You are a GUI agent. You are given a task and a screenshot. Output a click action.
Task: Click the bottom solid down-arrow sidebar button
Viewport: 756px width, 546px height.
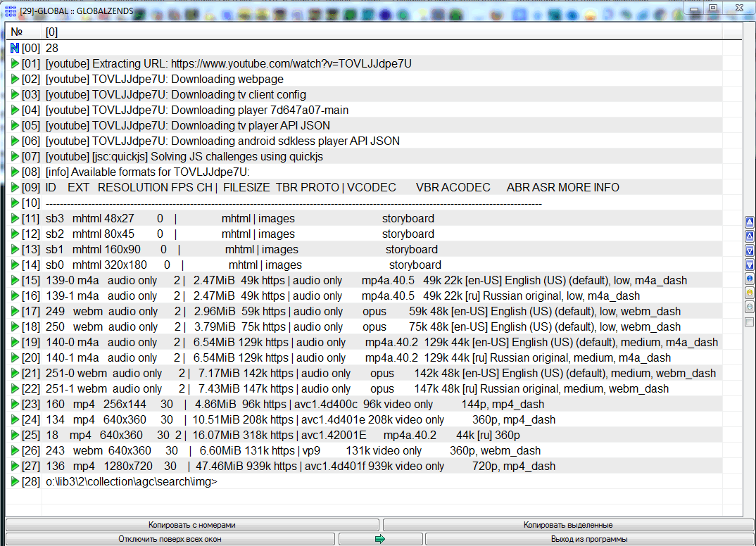pos(750,265)
